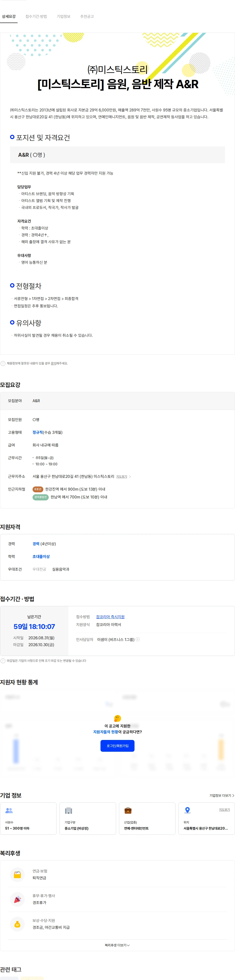This screenshot has width=235, height=980.
Task: Click the info icon beside 마감일은 기업의 사정
Action: tap(3, 661)
